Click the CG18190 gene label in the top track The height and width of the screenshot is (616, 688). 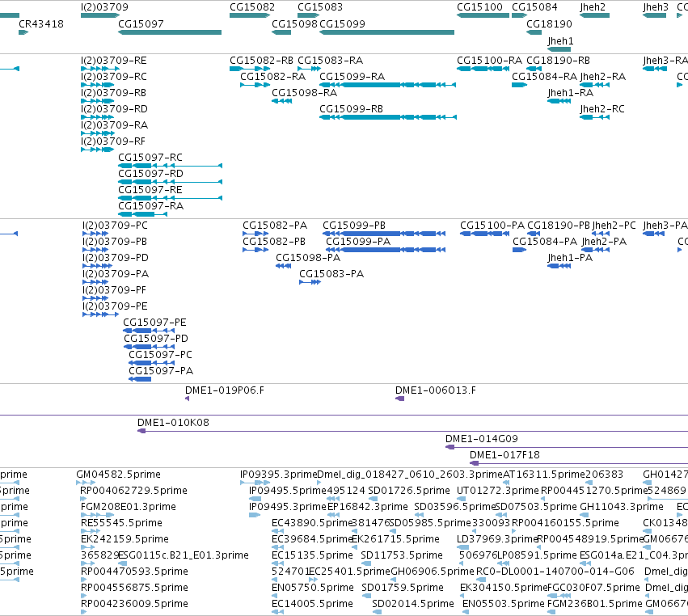coord(549,24)
